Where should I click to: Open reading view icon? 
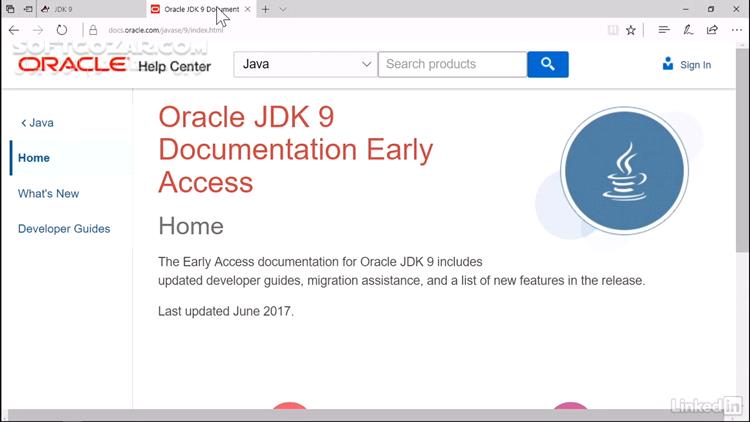pos(613,30)
